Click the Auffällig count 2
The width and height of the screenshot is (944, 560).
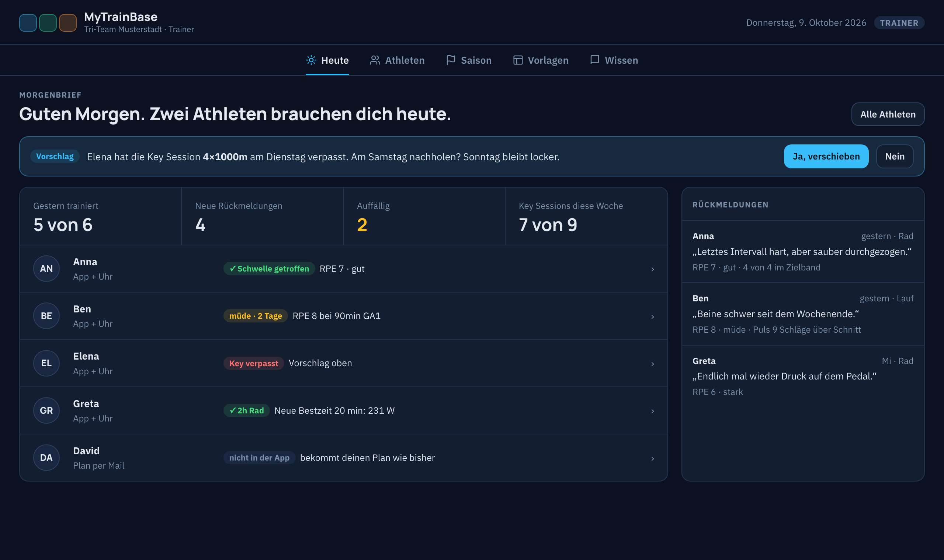pos(424,216)
